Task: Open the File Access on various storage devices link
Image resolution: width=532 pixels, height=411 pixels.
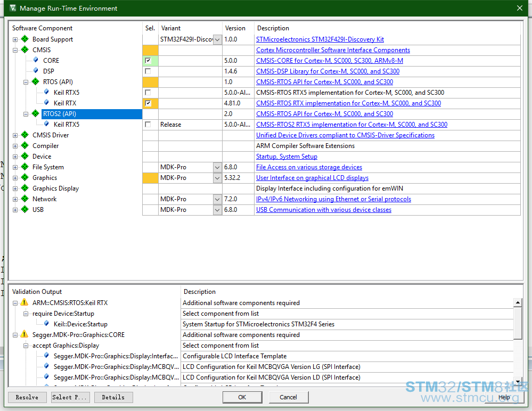Action: click(x=309, y=167)
